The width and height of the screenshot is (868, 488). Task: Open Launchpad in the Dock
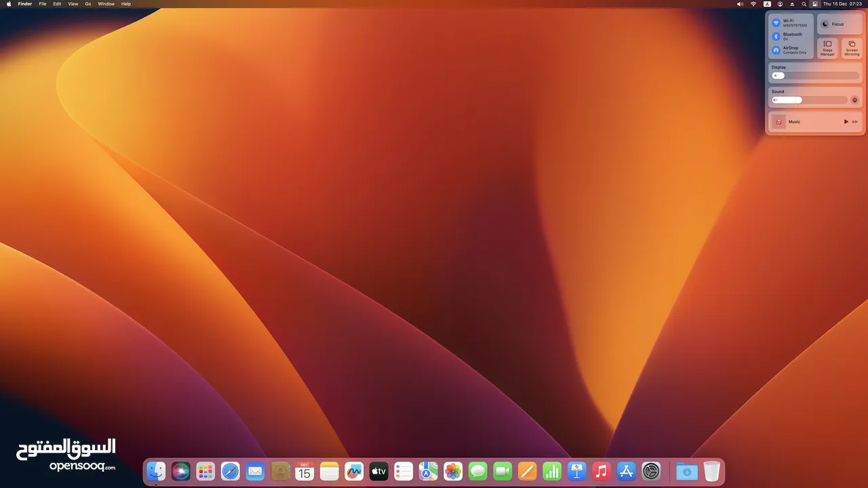tap(205, 471)
